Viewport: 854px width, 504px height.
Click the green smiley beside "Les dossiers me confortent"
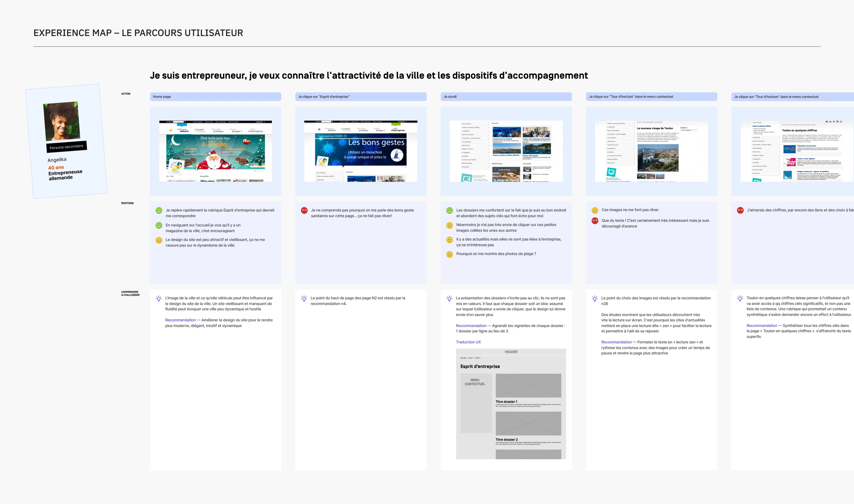click(x=450, y=210)
